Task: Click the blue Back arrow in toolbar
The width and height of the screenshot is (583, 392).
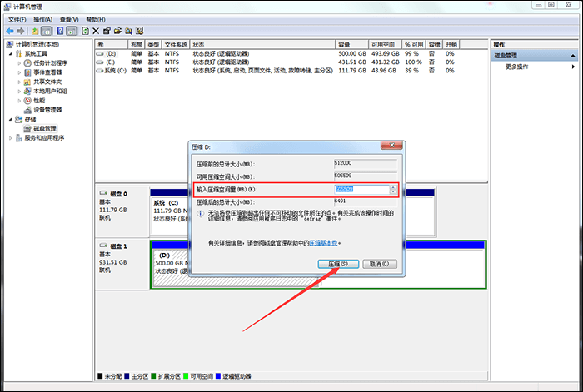Action: 10,32
